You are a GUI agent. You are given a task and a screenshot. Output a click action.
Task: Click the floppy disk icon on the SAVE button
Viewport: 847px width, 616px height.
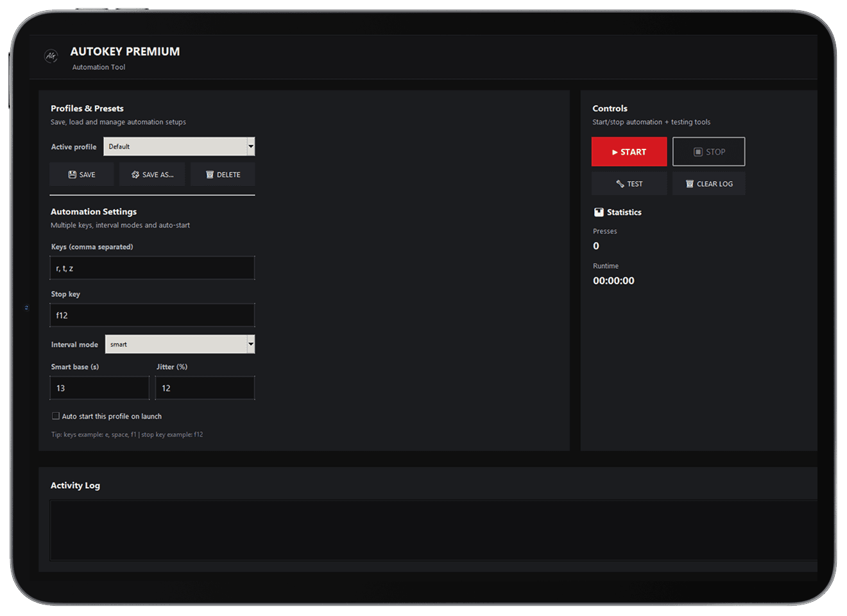(73, 174)
